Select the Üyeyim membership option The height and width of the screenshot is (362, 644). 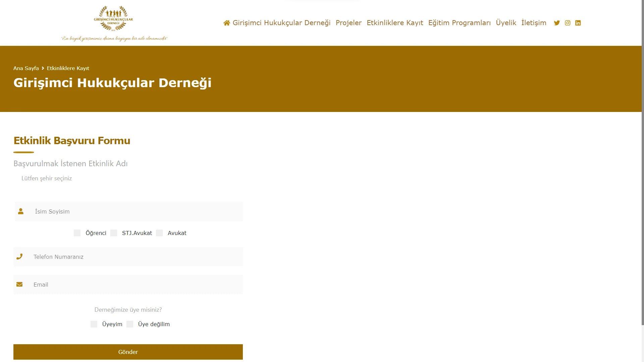[x=94, y=324]
